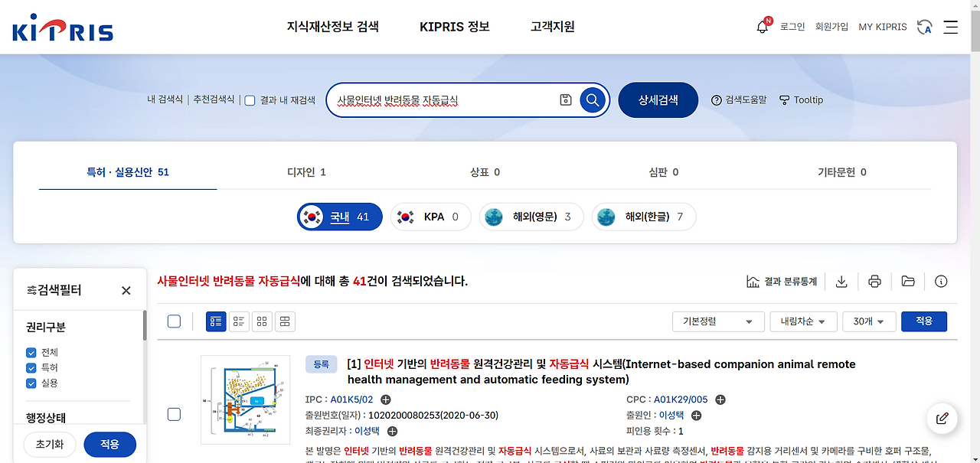Change results per page via 30개 dropdown
Image resolution: width=980 pixels, height=463 pixels.
coord(869,321)
